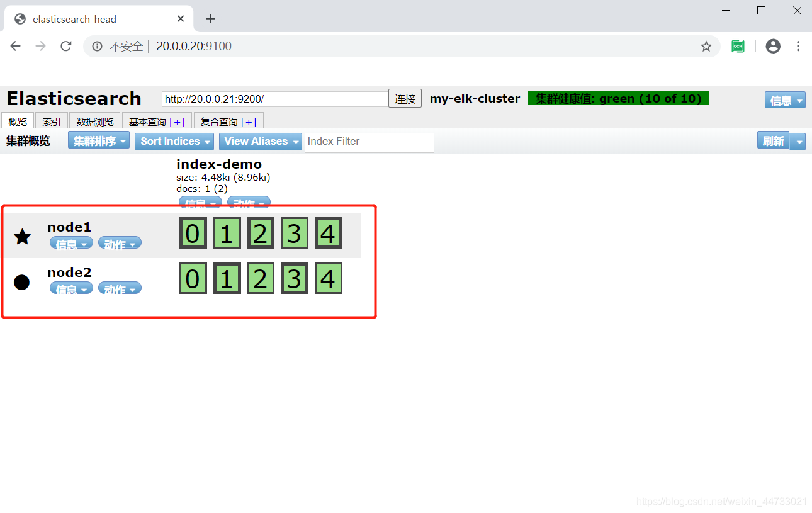Click docs: 1 (2) text
The image size is (812, 513).
coord(202,189)
